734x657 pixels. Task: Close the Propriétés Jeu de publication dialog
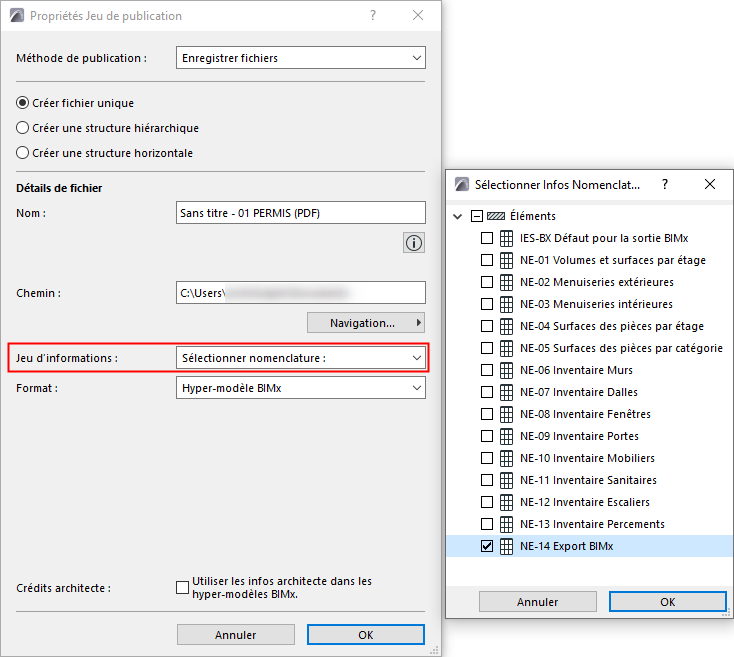click(418, 15)
